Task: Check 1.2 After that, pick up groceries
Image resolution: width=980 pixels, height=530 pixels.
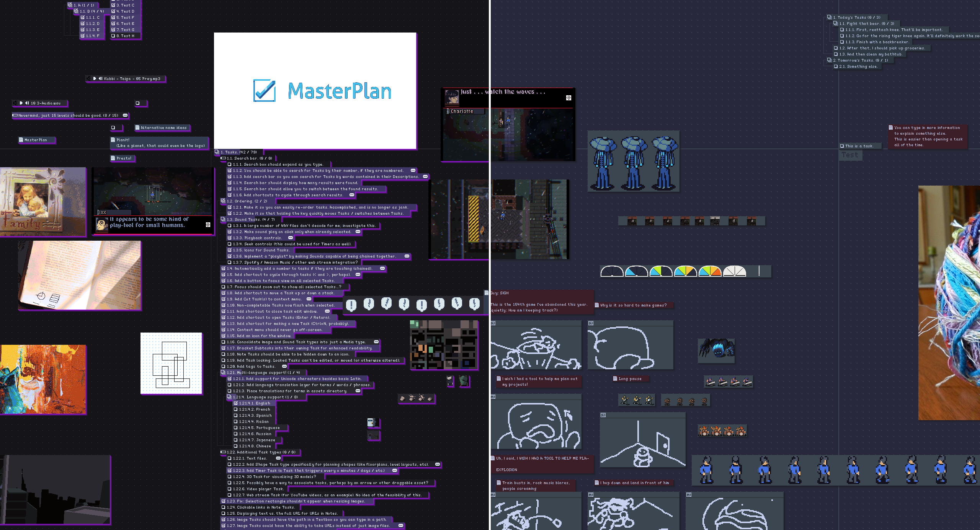Action: coord(836,48)
